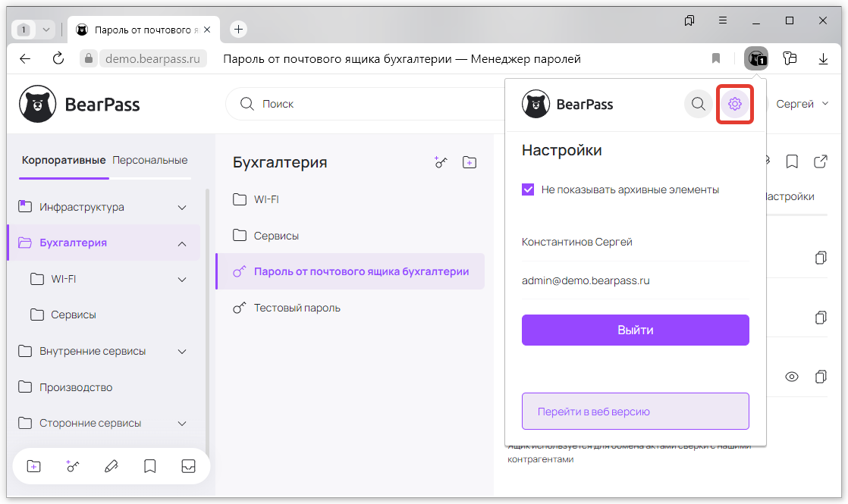Click 'Перейти в веб версию' button
This screenshot has height=504, width=848.
[635, 412]
